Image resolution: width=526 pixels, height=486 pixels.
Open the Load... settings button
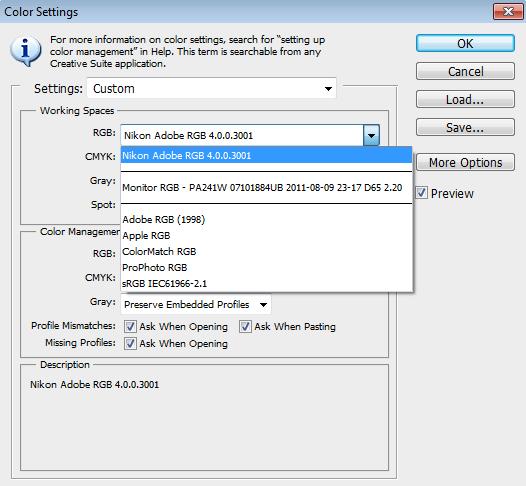pyautogui.click(x=465, y=99)
